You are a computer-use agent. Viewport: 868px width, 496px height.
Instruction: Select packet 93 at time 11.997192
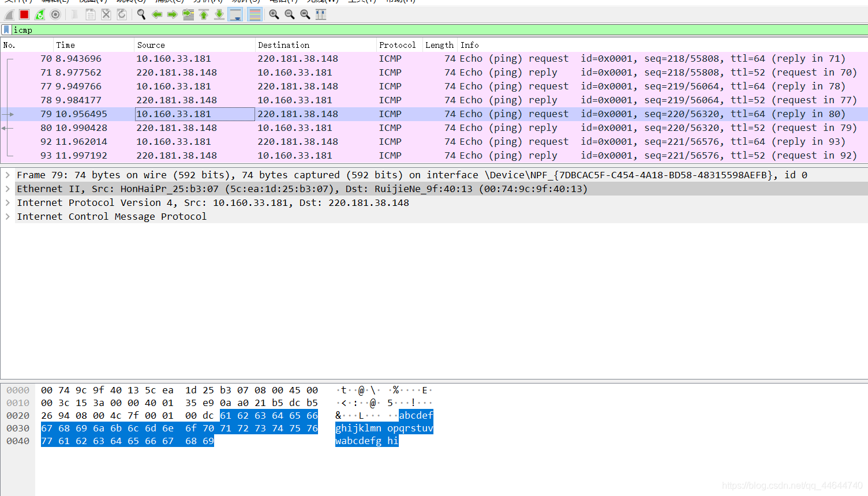[434, 156]
